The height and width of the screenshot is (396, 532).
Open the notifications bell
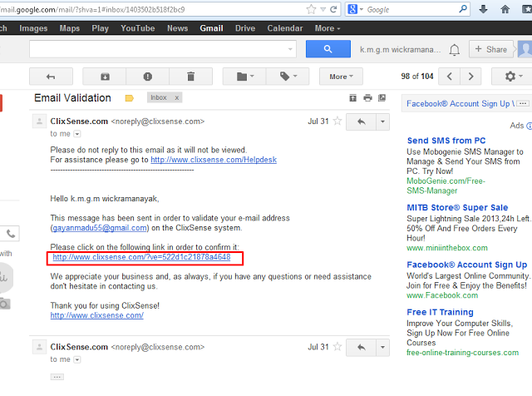coord(455,50)
